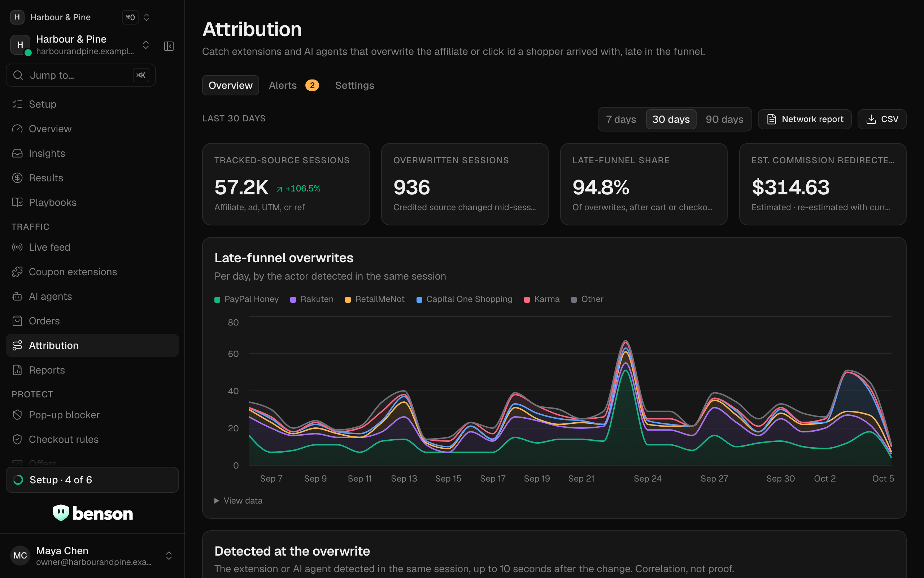Click the Tracked-Source Sessions 57.2K card
Image resolution: width=924 pixels, height=578 pixels.
click(286, 184)
